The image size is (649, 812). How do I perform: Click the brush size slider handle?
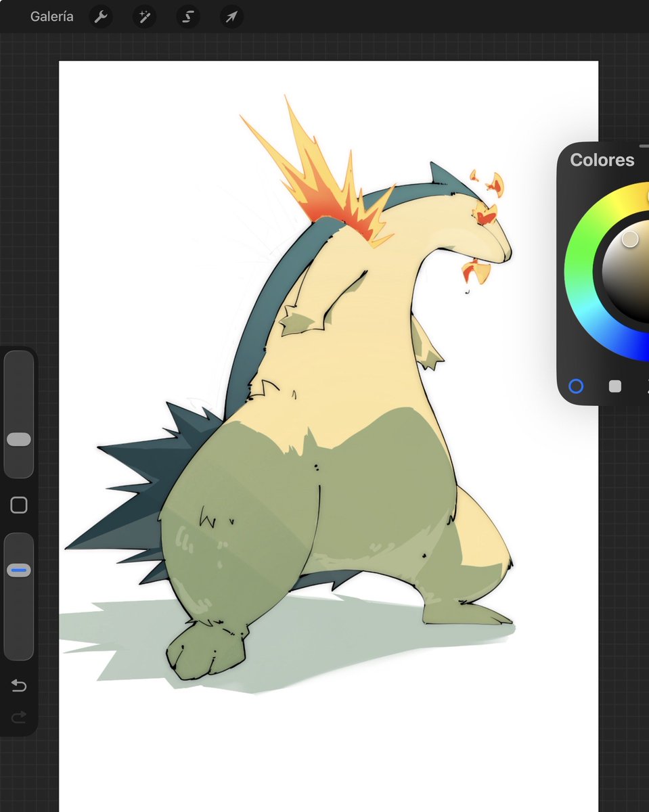point(19,440)
